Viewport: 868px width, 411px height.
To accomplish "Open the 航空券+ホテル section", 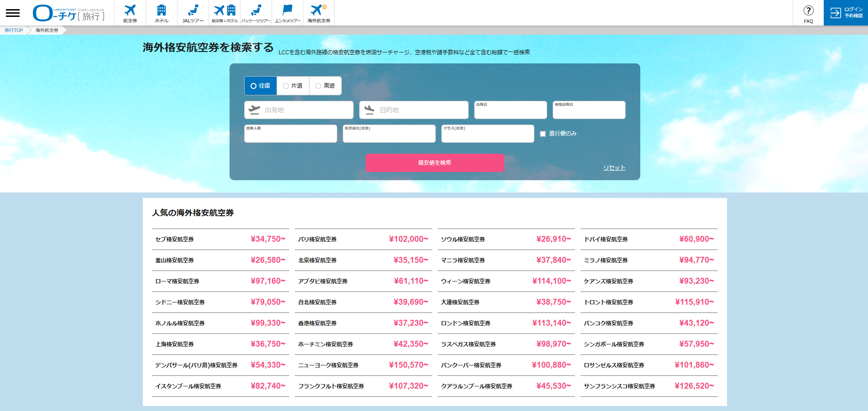I will click(x=225, y=13).
